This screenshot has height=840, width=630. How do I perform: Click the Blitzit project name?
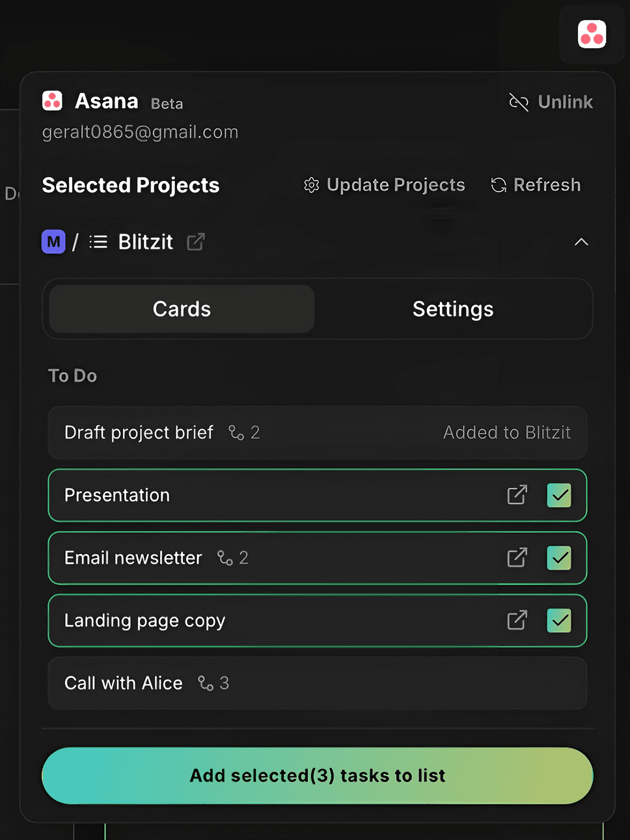pyautogui.click(x=145, y=242)
